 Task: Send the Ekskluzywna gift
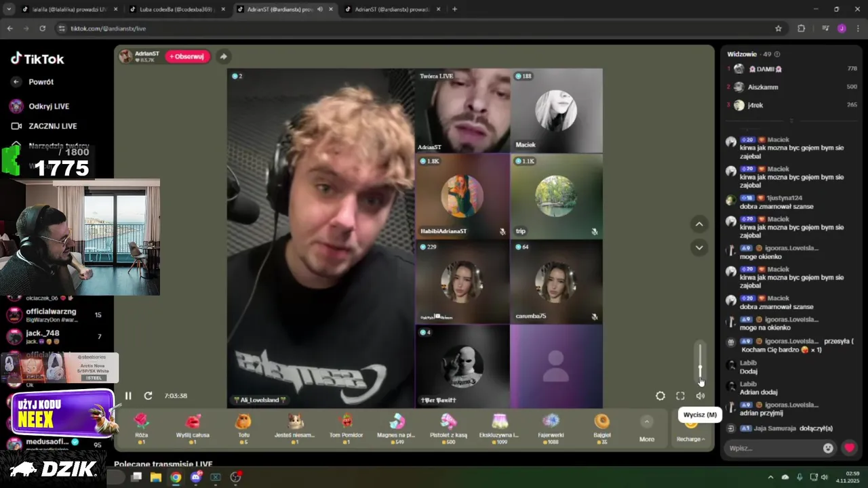pyautogui.click(x=499, y=428)
